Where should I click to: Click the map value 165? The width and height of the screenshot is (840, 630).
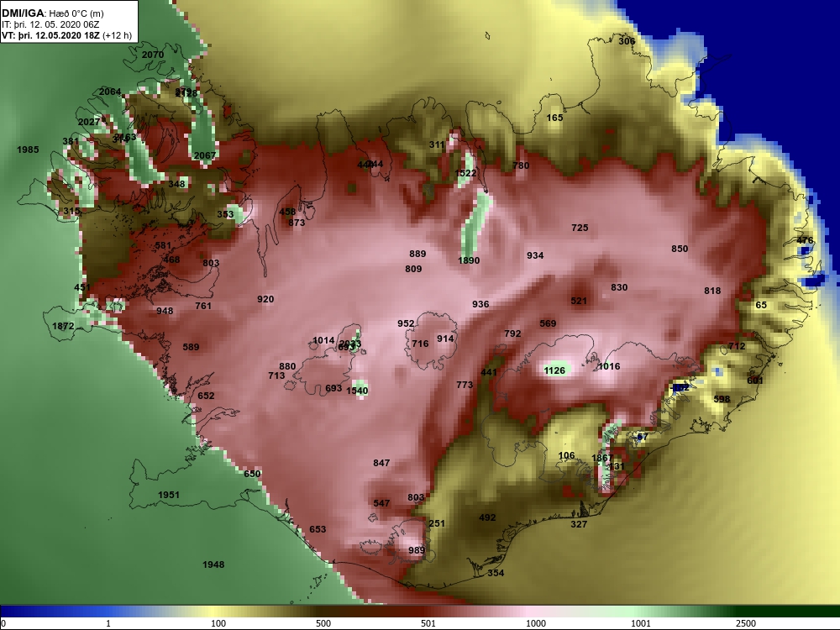(x=555, y=118)
